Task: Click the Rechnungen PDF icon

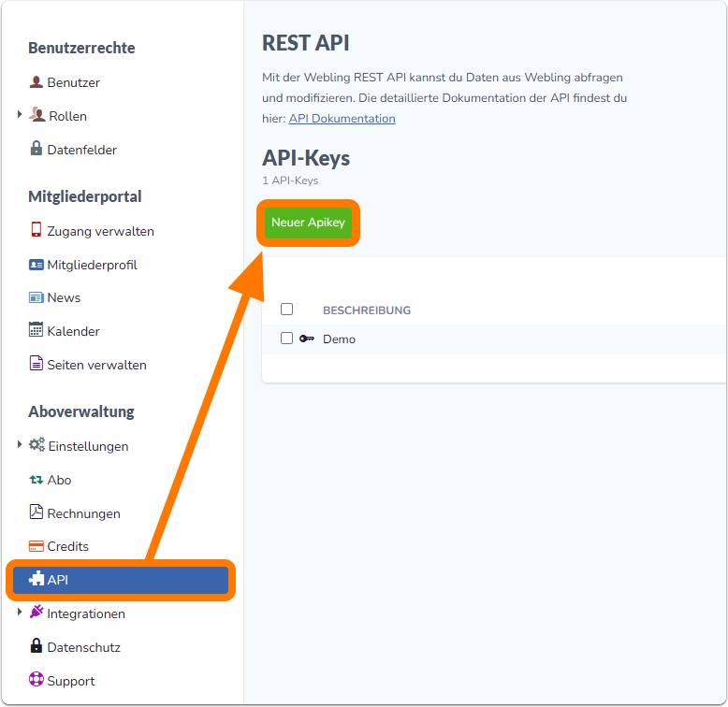Action: point(36,512)
